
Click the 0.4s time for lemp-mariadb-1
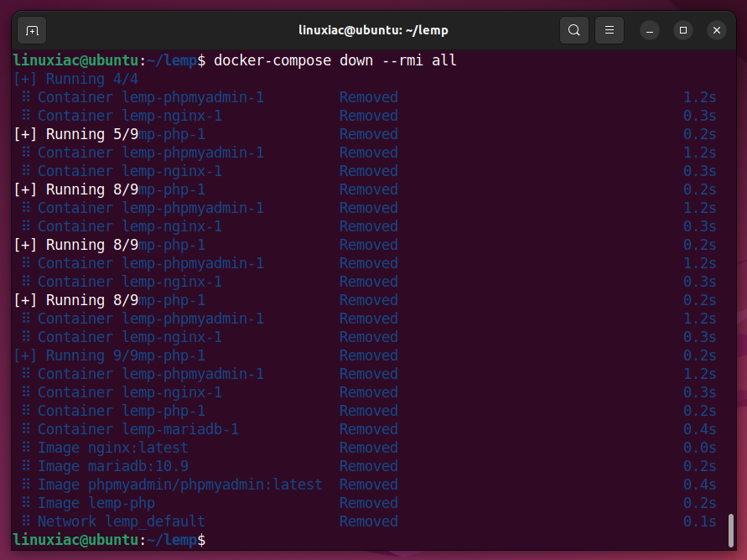point(700,429)
